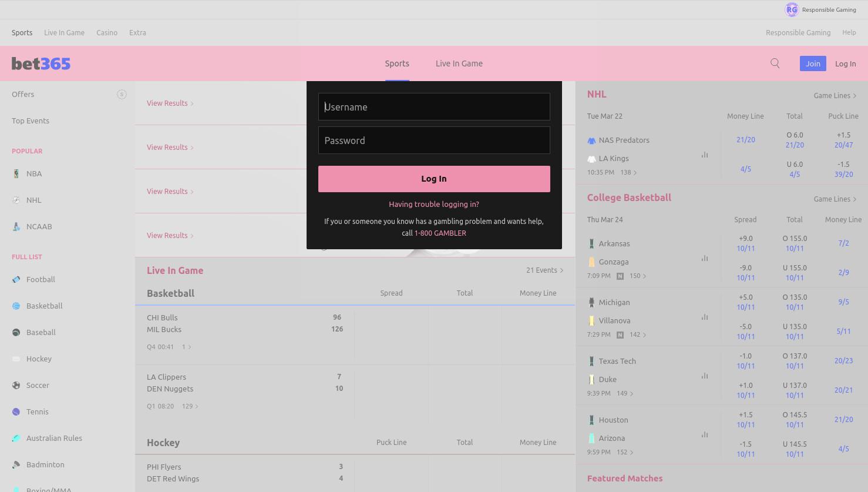The height and width of the screenshot is (492, 868).
Task: Expand 150 markets for Arkansas game
Action: point(638,276)
